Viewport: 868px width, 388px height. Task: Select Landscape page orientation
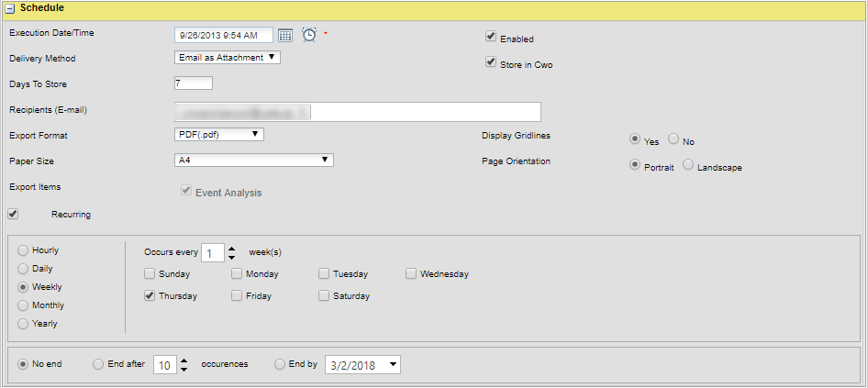(688, 164)
